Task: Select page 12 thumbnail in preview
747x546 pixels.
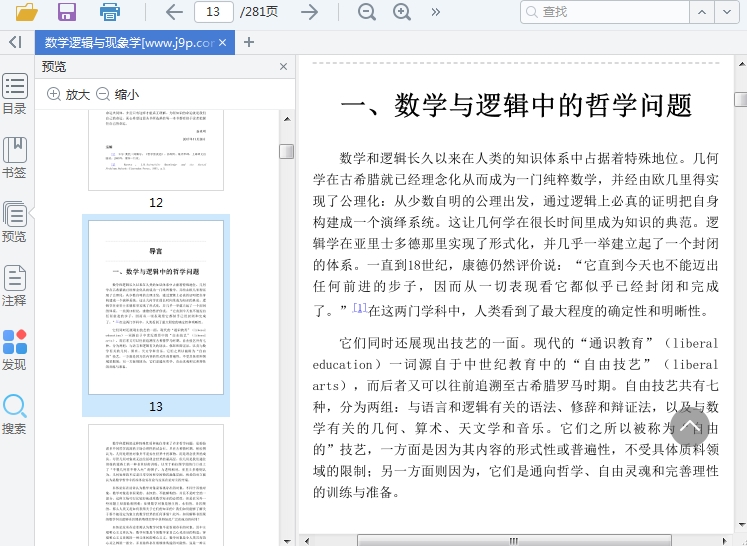Action: pos(156,150)
